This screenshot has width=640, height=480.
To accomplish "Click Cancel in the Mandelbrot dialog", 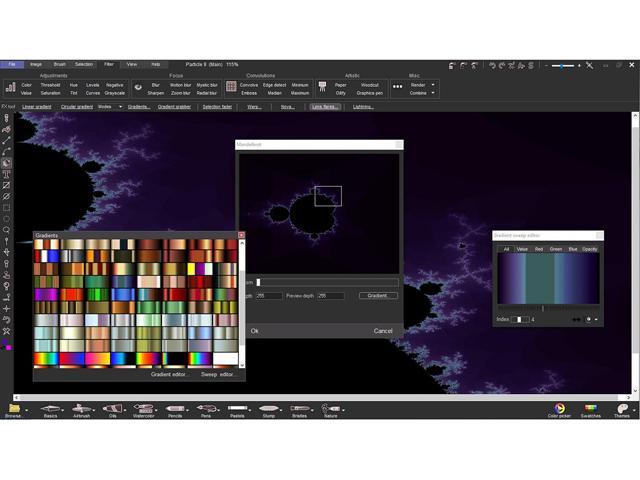I will click(383, 330).
